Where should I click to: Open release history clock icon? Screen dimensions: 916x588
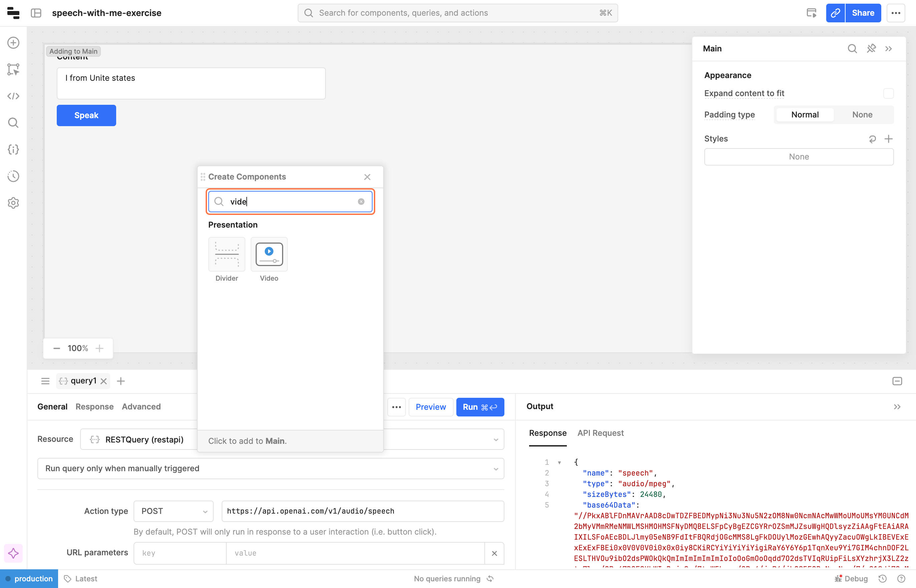13,177
